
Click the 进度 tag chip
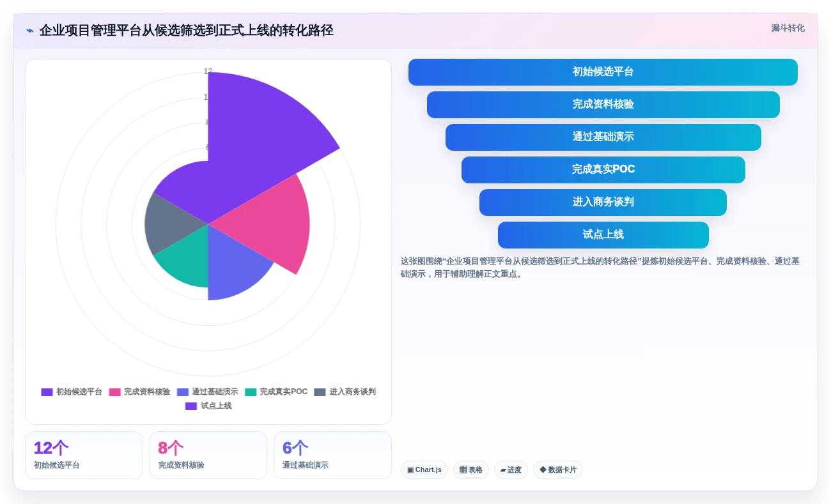tap(511, 470)
